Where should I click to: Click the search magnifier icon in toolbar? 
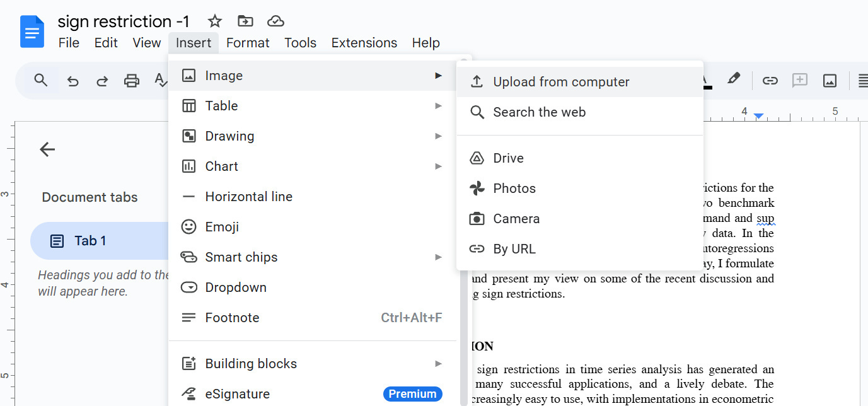pos(41,81)
